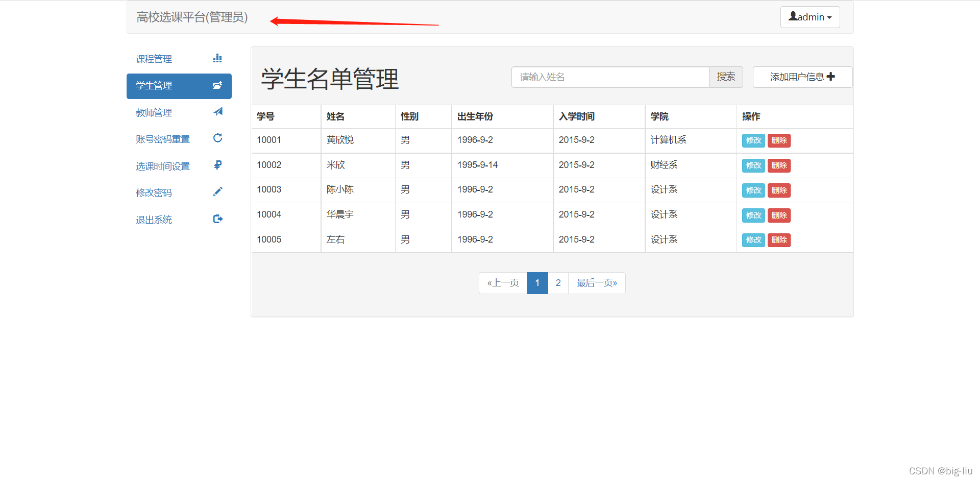Click the plus icon on add user button
The height and width of the screenshot is (481, 980).
pos(831,77)
